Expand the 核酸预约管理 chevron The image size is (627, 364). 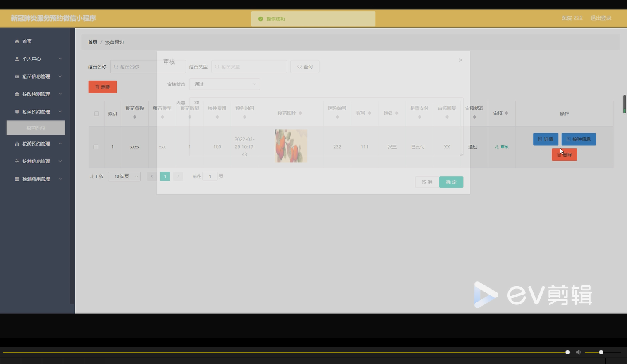pos(60,144)
